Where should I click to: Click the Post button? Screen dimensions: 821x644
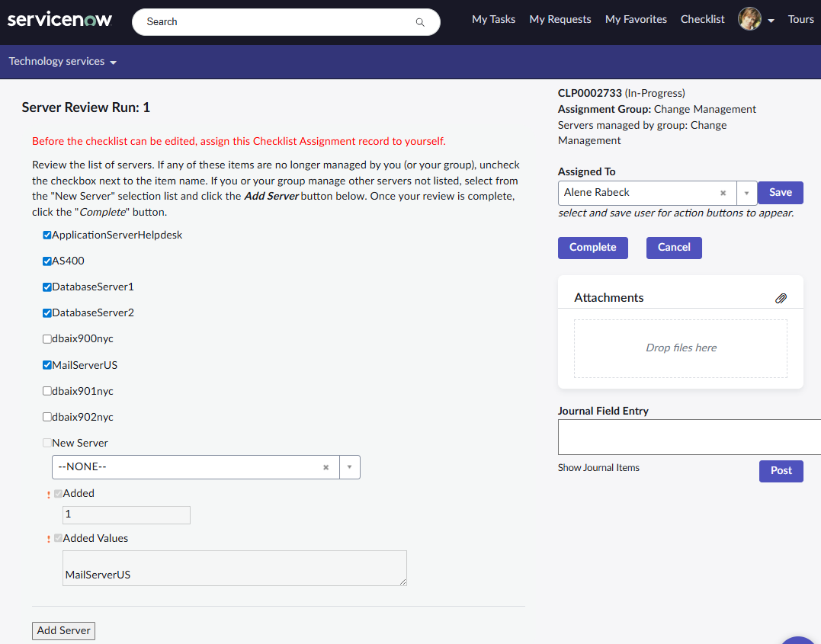(781, 471)
